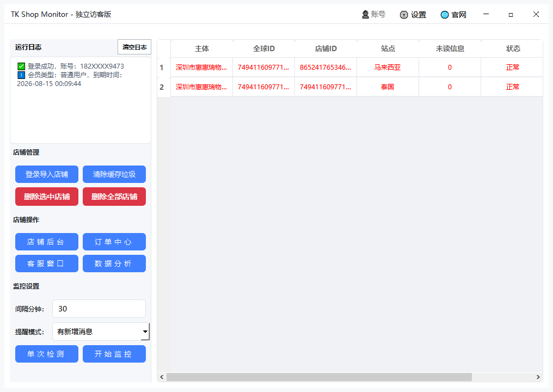
Task: Open the 账号 account menu
Action: [x=373, y=15]
